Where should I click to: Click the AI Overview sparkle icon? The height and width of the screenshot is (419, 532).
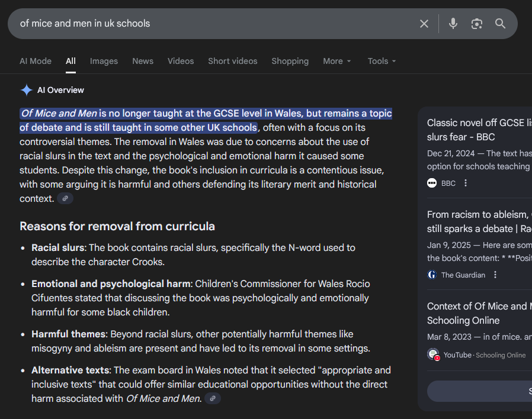[27, 90]
